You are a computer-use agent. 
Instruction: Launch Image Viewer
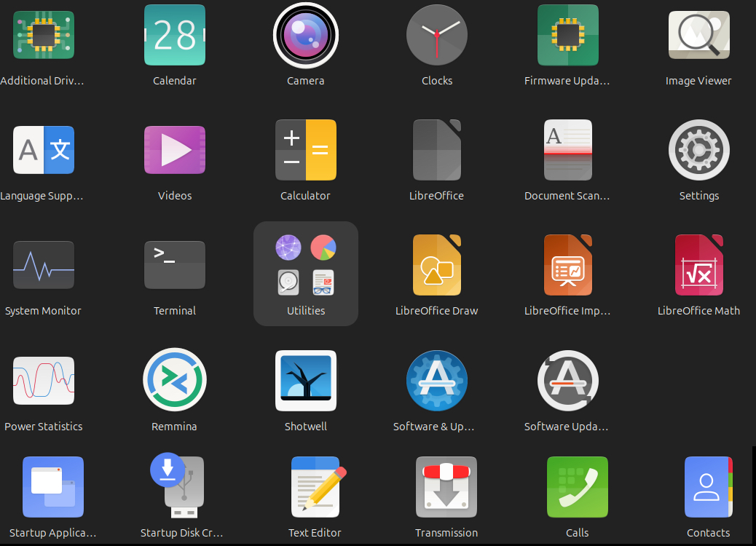click(x=698, y=36)
